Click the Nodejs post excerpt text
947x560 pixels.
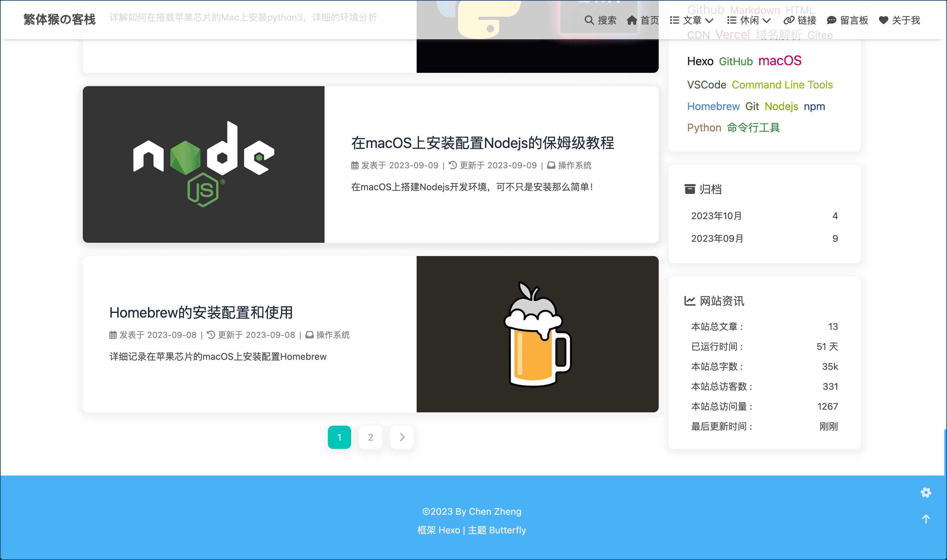point(472,187)
